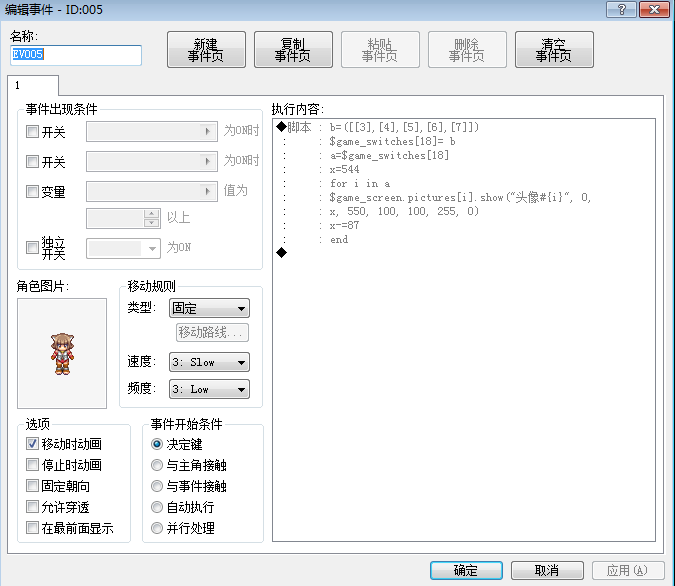Select the 自动执行 trigger option
Image resolution: width=675 pixels, height=586 pixels.
(157, 507)
